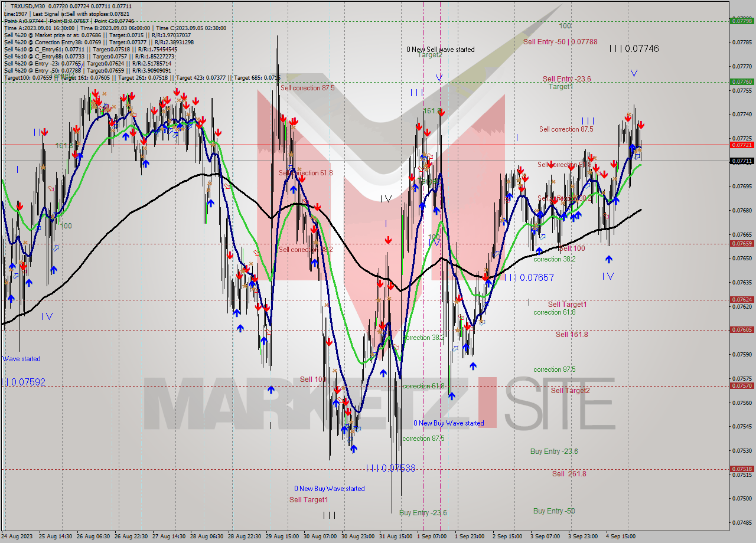The width and height of the screenshot is (756, 543).
Task: Click the 'I I 0.07592' wave label
Action: tap(24, 382)
